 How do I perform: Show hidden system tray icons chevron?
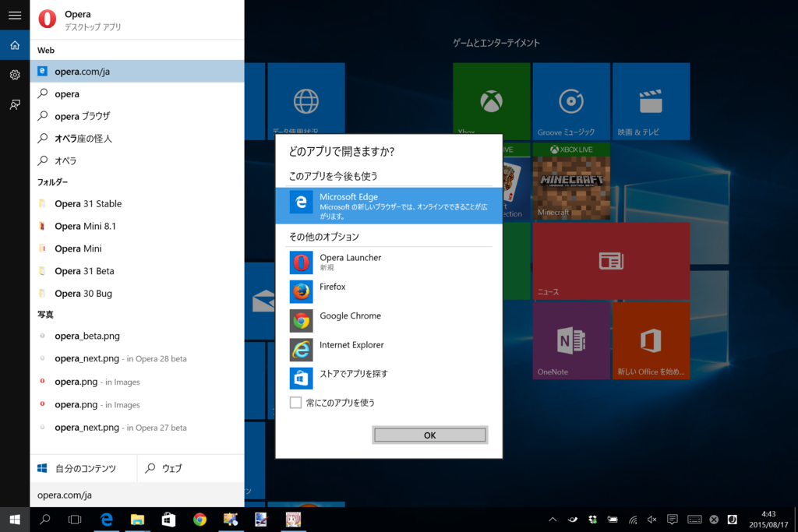click(553, 520)
